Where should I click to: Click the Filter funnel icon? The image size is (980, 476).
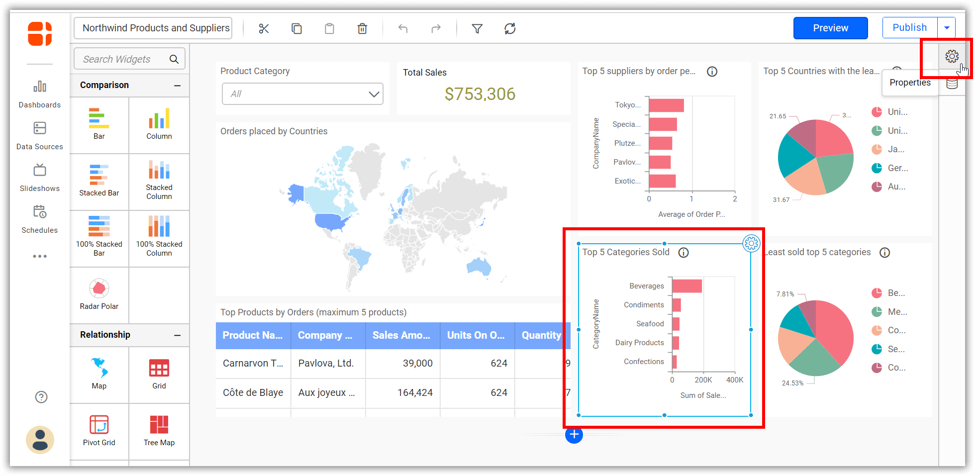click(x=477, y=29)
